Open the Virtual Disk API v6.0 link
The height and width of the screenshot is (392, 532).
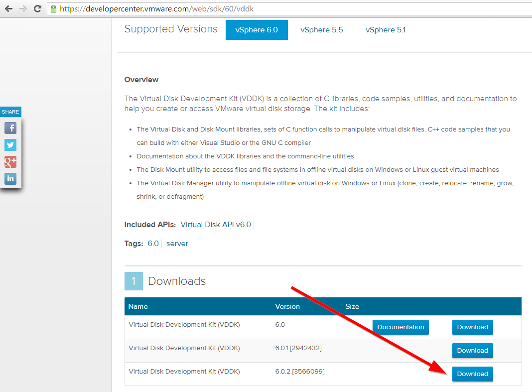(x=216, y=225)
